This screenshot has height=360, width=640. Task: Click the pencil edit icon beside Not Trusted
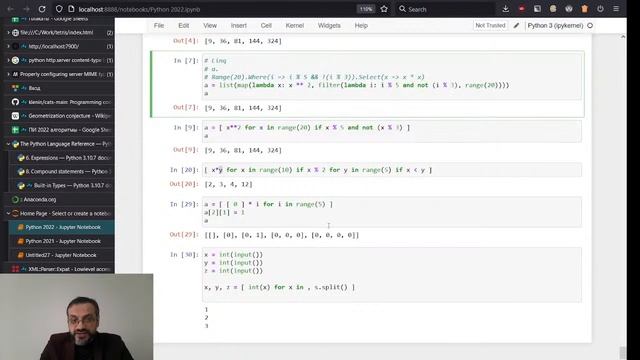pyautogui.click(x=516, y=25)
